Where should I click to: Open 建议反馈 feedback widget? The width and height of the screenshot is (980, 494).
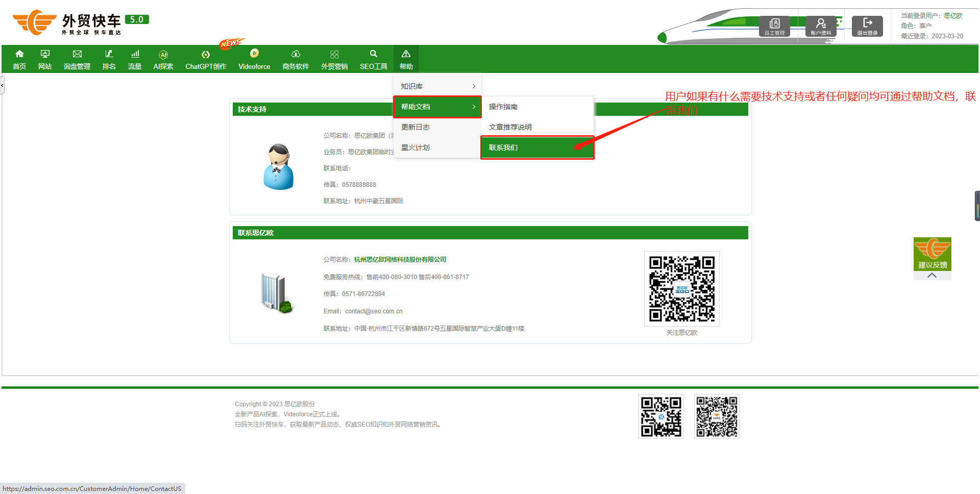[x=933, y=254]
